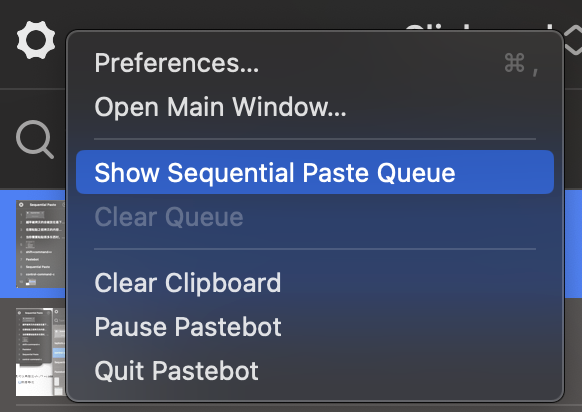Click the gray second clipping row
Image resolution: width=582 pixels, height=412 pixels.
click(x=573, y=351)
